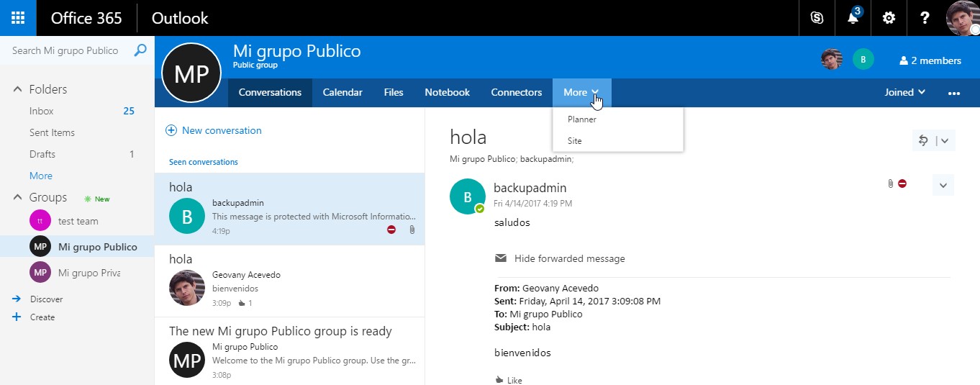The width and height of the screenshot is (980, 385).
Task: Click the Seen conversations label
Action: click(x=204, y=162)
